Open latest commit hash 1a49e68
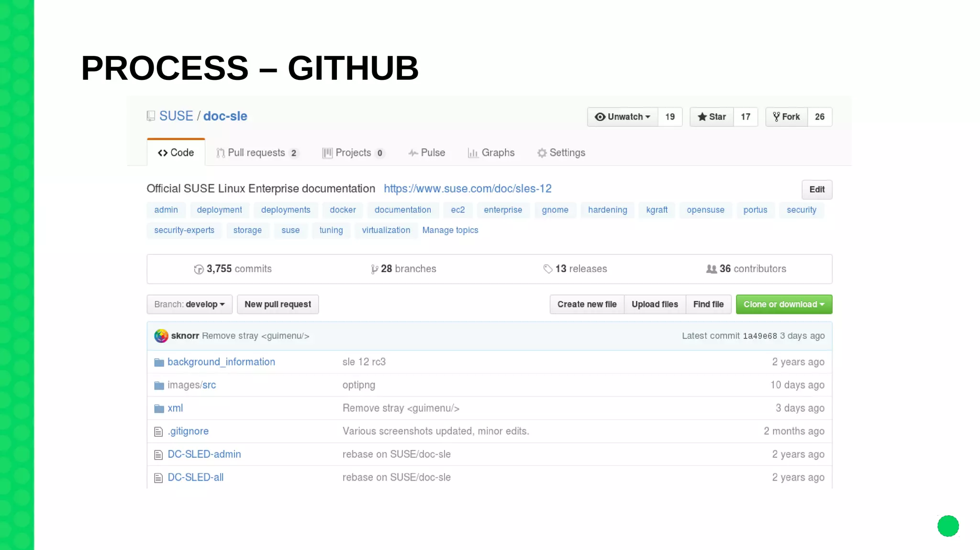The height and width of the screenshot is (550, 980). click(x=760, y=336)
